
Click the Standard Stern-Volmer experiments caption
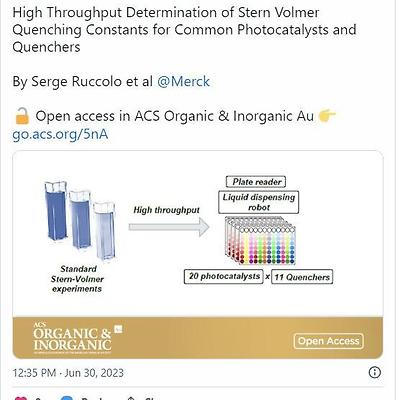77,279
